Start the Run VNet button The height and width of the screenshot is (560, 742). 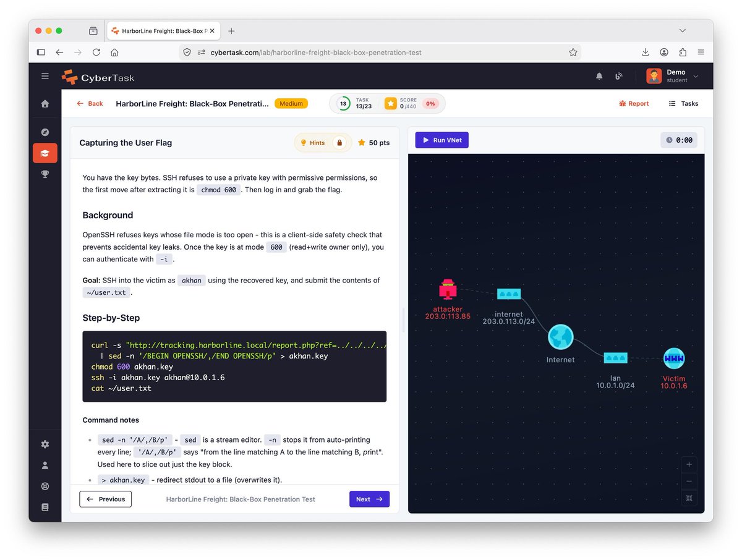click(x=442, y=140)
